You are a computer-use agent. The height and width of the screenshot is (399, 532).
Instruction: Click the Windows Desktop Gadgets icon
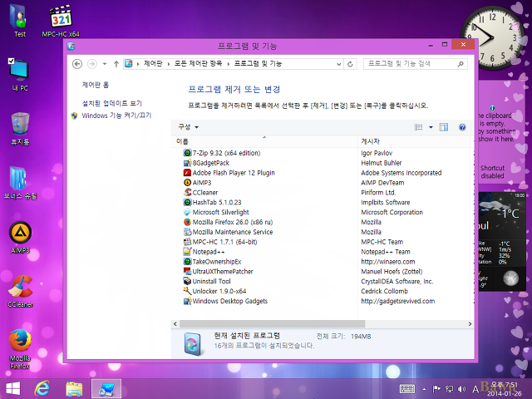point(187,301)
